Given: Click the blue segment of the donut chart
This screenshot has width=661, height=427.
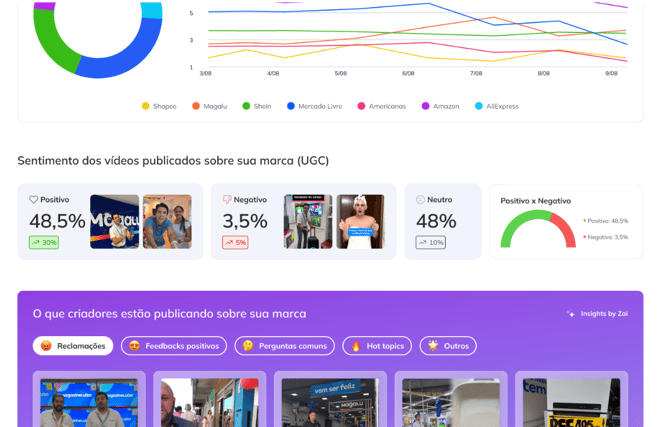Looking at the screenshot, I should pyautogui.click(x=124, y=60).
